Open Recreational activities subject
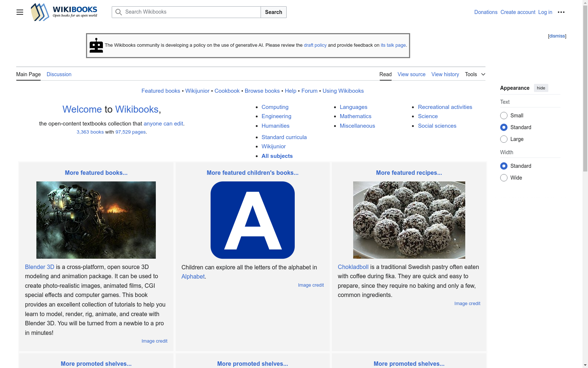588x368 pixels. point(445,107)
